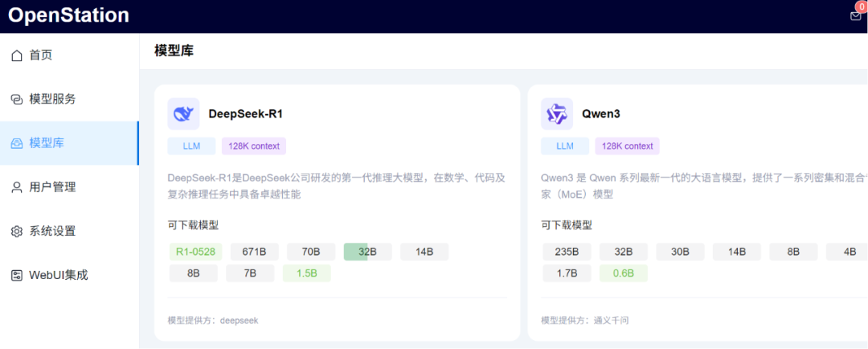This screenshot has width=868, height=349.
Task: Click the partially downloaded 32B DeepSeek tag
Action: (367, 252)
